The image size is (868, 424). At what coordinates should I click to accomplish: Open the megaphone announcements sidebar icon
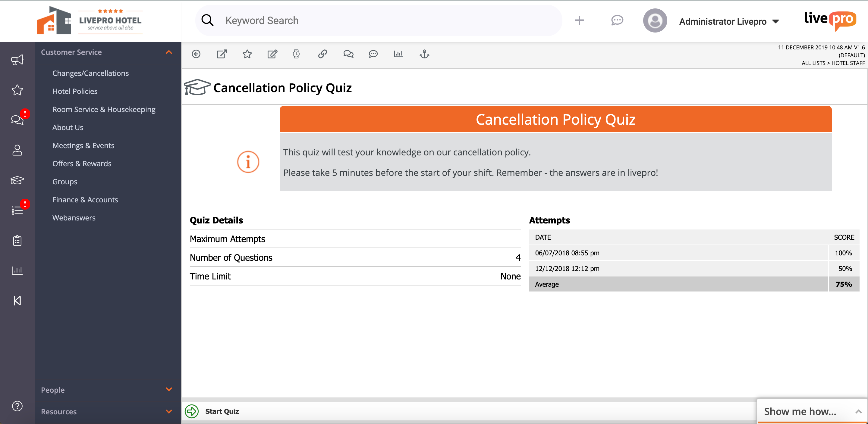[17, 60]
